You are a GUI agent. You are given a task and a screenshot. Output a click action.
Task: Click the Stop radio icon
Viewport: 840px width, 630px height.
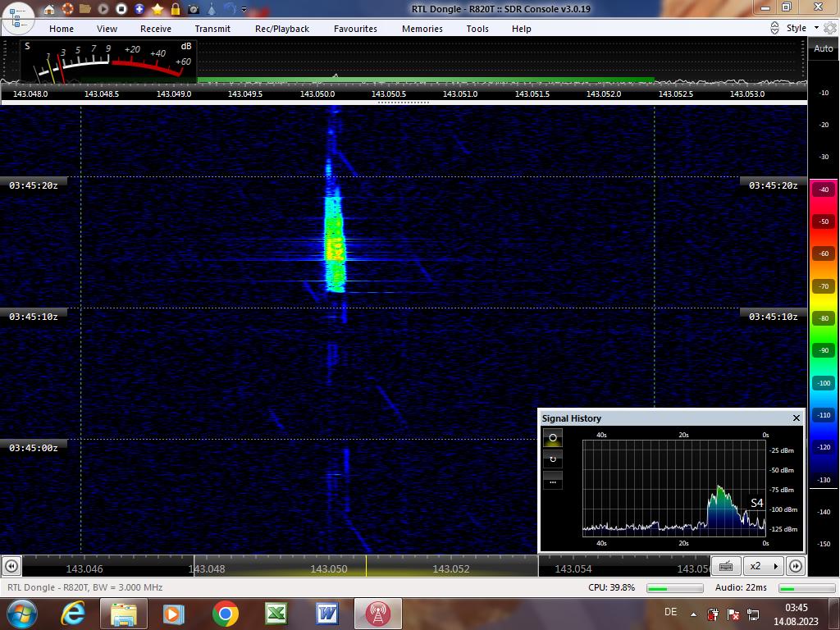(x=121, y=9)
